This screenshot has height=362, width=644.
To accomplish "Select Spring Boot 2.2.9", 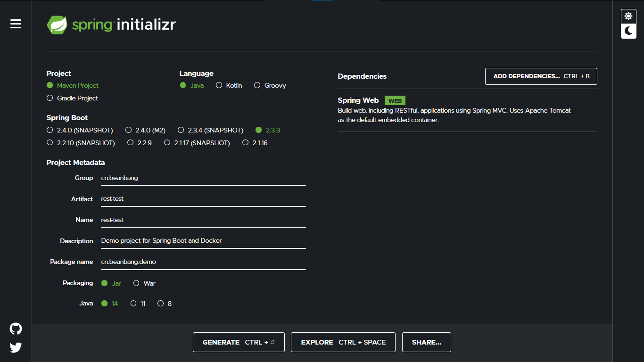I will tap(140, 143).
